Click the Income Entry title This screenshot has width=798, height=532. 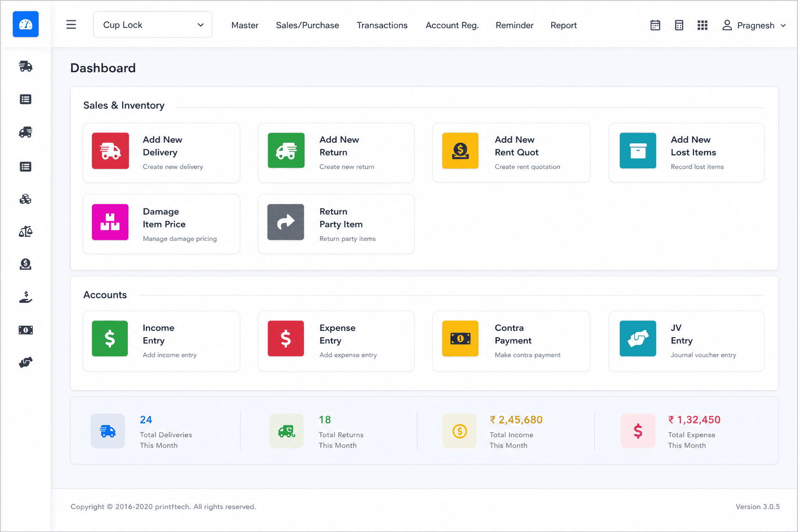click(x=158, y=334)
